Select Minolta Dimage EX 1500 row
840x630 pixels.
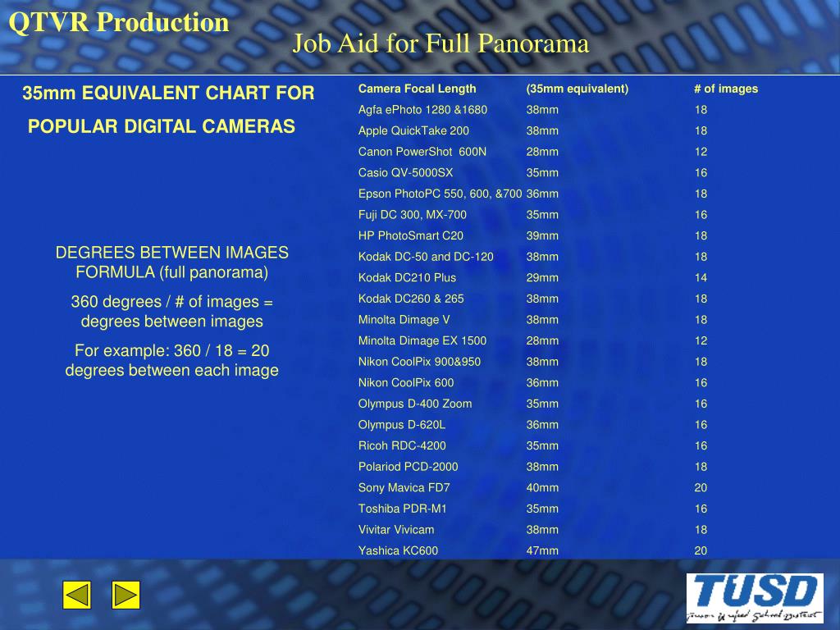(x=533, y=340)
